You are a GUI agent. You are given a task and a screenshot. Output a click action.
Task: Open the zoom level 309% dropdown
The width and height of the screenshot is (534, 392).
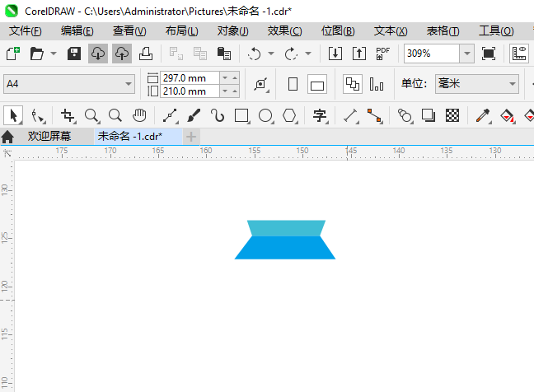point(467,54)
